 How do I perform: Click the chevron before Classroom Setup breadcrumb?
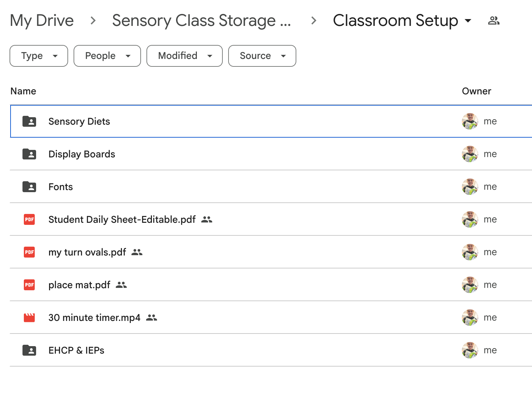pyautogui.click(x=314, y=21)
